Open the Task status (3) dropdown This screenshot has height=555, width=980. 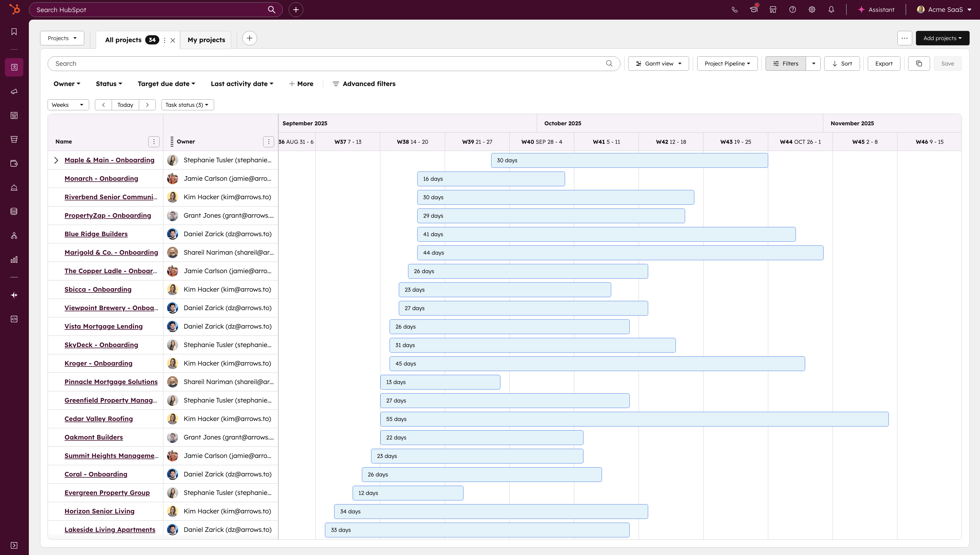187,105
